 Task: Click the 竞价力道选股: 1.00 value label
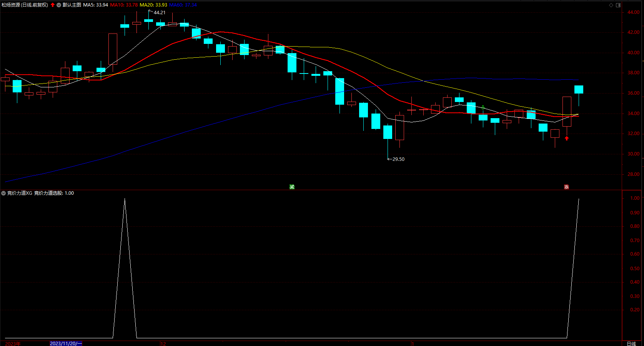click(54, 193)
